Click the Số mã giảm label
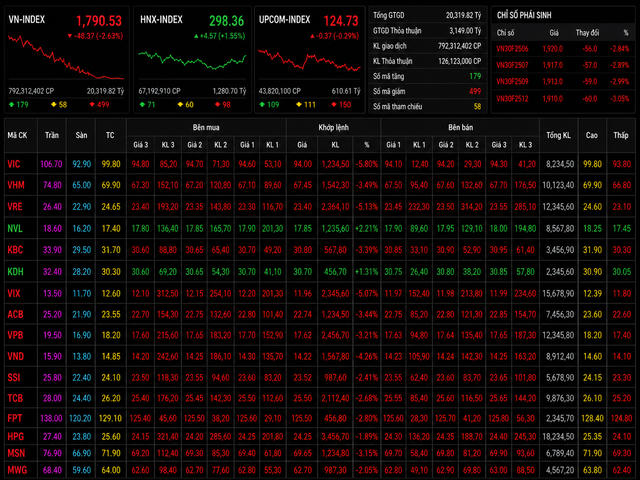Viewport: 640px width, 480px height. 389,91
